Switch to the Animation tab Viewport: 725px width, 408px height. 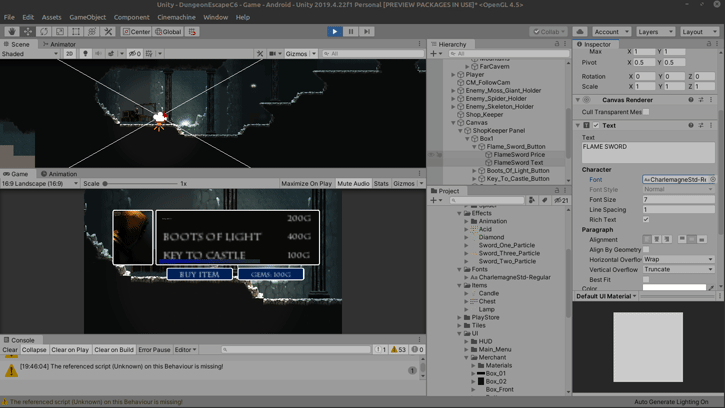pos(58,174)
